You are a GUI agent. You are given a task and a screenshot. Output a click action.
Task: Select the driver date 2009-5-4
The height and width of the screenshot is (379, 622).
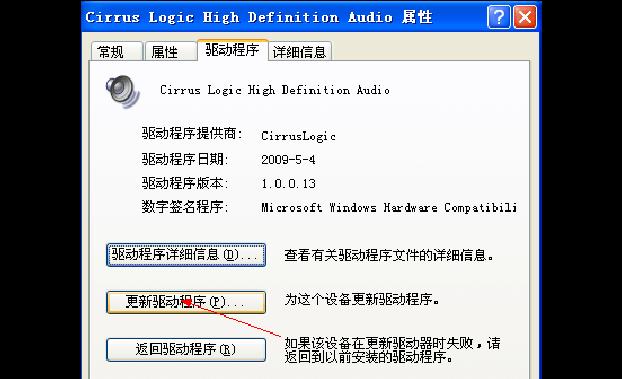click(288, 160)
